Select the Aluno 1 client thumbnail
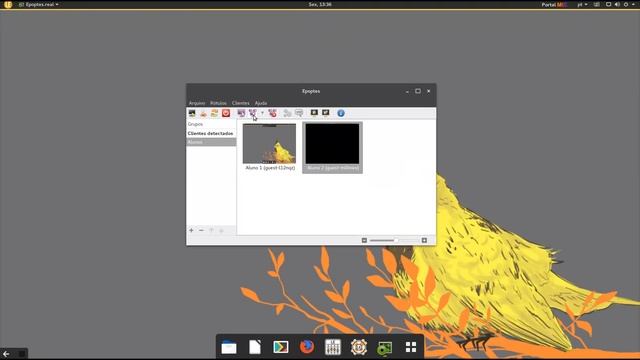Viewport: 640px width, 360px height. (x=269, y=147)
